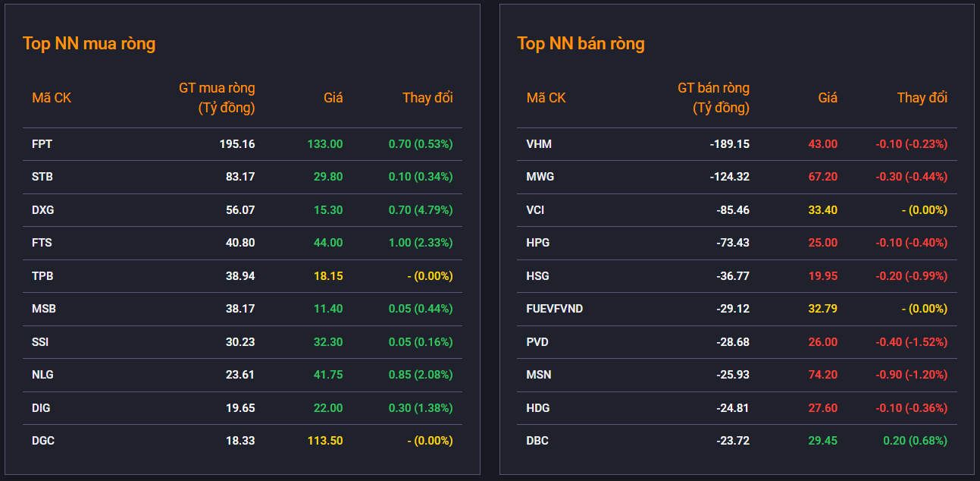Click the FUEVFVND fund ticker
This screenshot has width=980, height=481.
555,309
